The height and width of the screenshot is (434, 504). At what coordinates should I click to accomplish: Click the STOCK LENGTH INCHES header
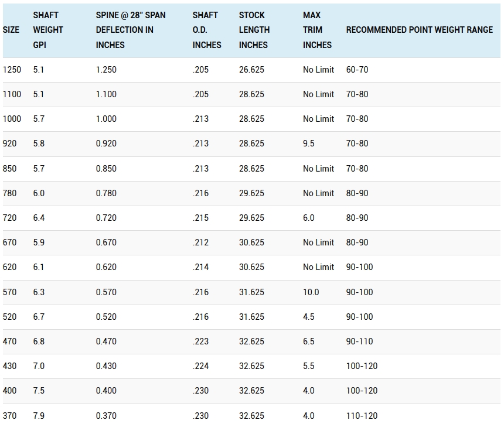coord(254,30)
